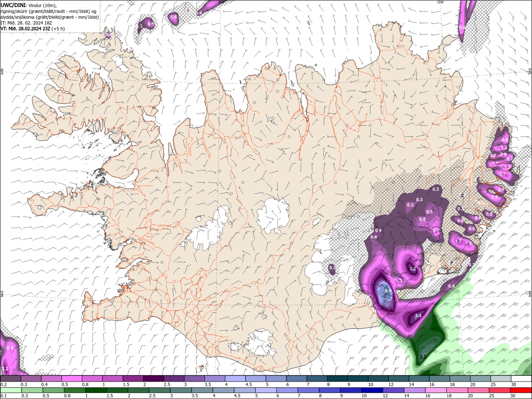Pick the pale green bottom-row swatch labeled 0.1

point(11,390)
